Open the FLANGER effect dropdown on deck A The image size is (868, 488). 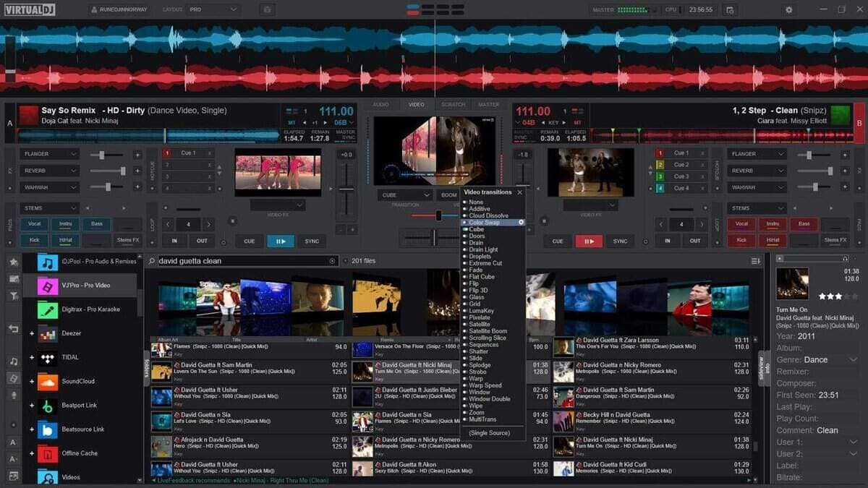[48, 153]
